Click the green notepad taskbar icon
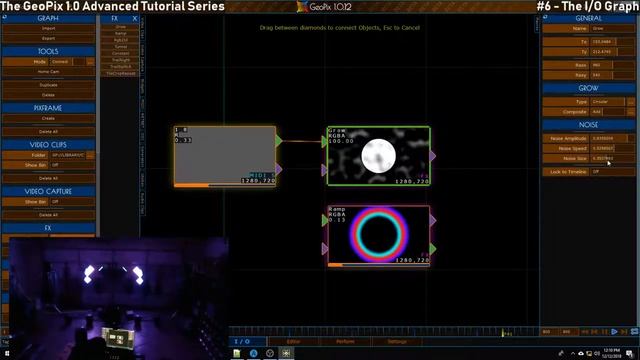This screenshot has height=360, width=640. [x=237, y=353]
